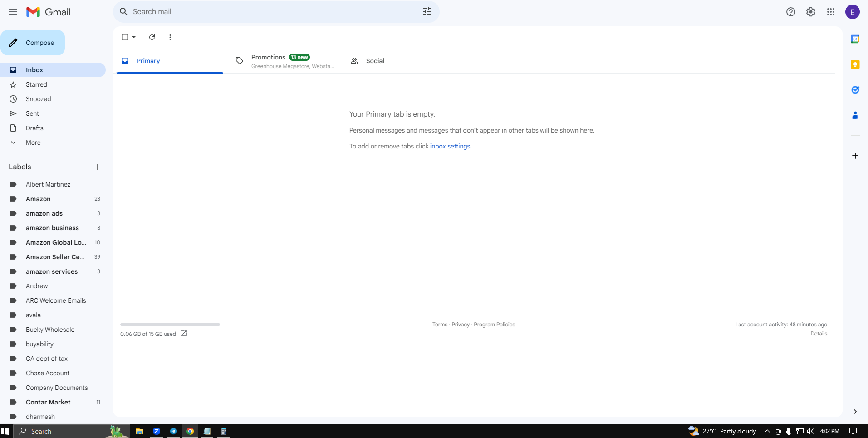Open the ARC Welcome Emails label

(53, 300)
